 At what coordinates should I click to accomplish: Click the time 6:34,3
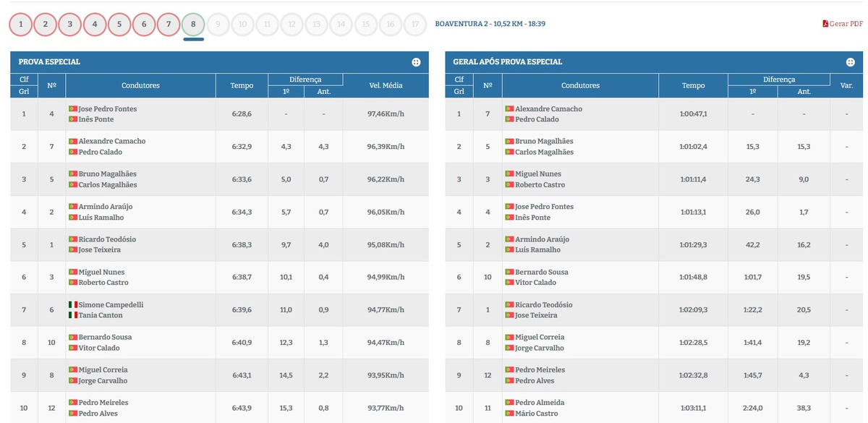(x=242, y=212)
